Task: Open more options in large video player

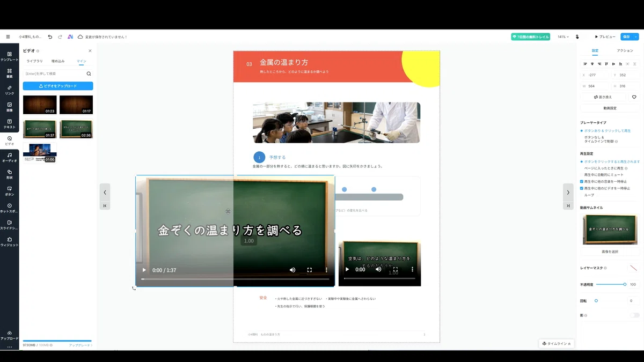Action: click(326, 270)
